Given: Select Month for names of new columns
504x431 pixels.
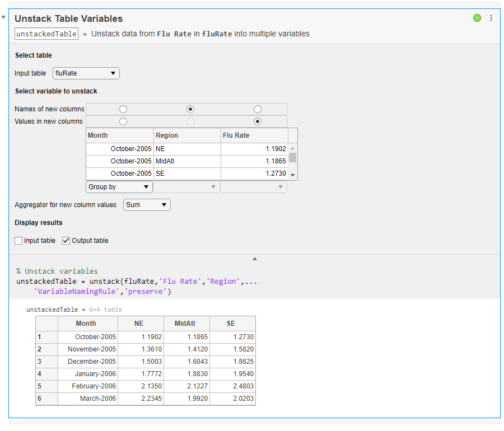Looking at the screenshot, I should pos(123,109).
